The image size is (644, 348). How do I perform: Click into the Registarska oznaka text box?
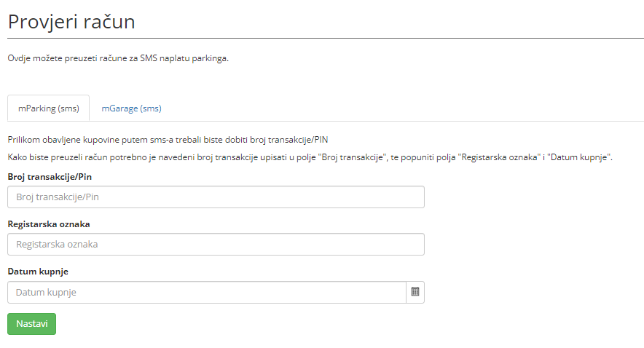click(216, 245)
